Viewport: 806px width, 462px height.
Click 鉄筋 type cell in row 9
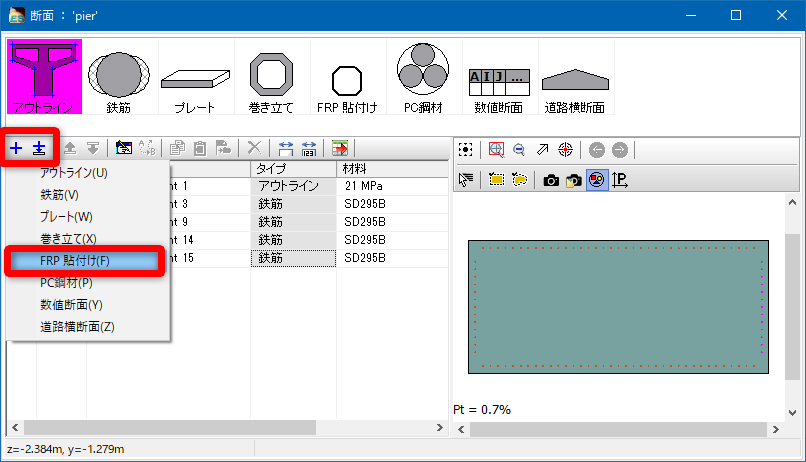point(293,222)
